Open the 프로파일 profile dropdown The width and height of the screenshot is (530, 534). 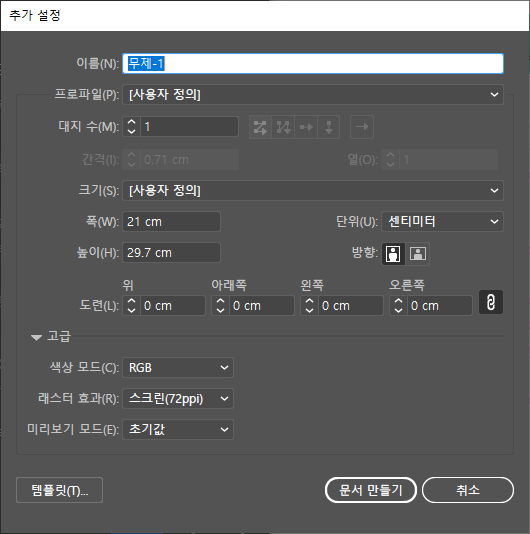pyautogui.click(x=313, y=94)
